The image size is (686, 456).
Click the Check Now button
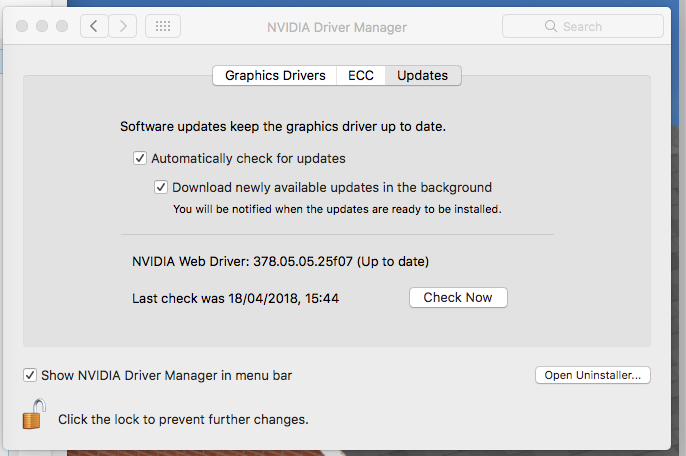[458, 298]
